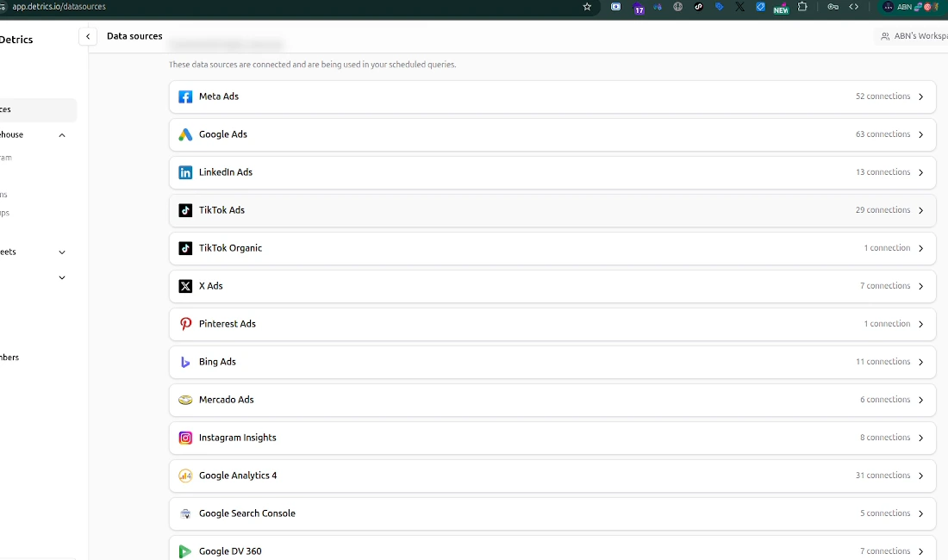The height and width of the screenshot is (560, 948).
Task: Click the Meta Ads Facebook icon
Action: tap(185, 96)
